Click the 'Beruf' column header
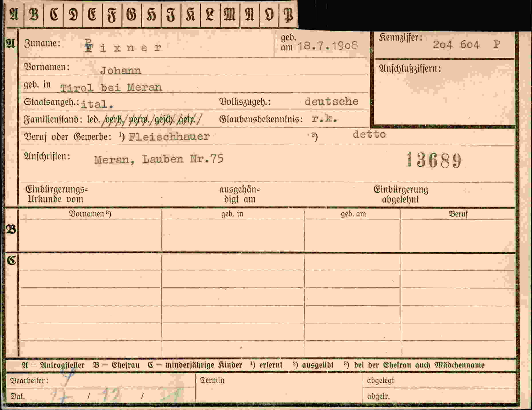The height and width of the screenshot is (410, 532). [458, 214]
